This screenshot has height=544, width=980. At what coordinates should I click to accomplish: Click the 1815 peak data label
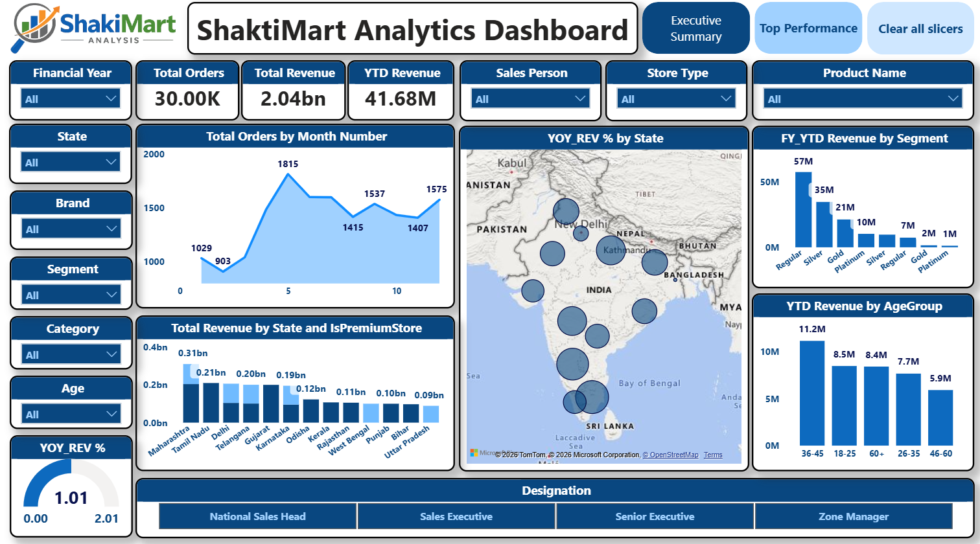coord(288,164)
